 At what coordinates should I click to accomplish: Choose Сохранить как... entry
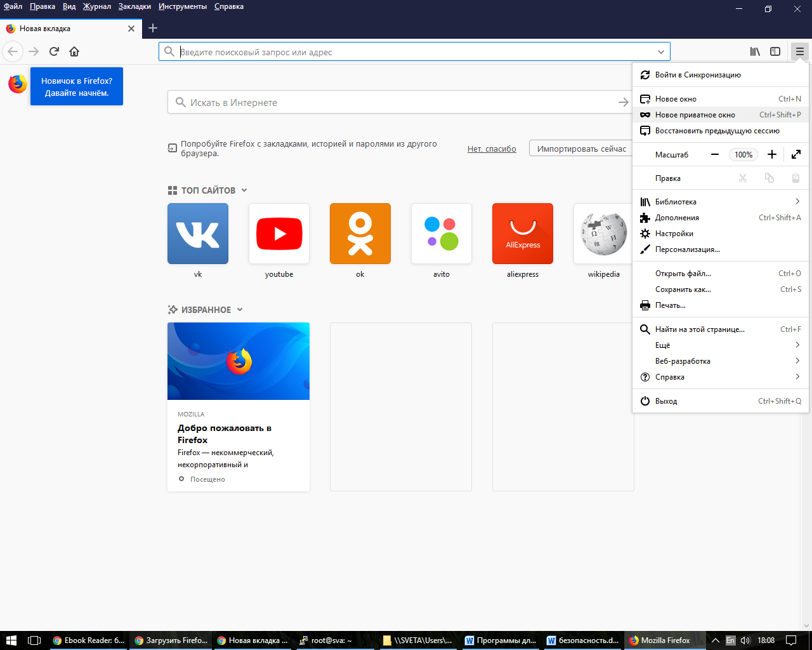pyautogui.click(x=721, y=289)
